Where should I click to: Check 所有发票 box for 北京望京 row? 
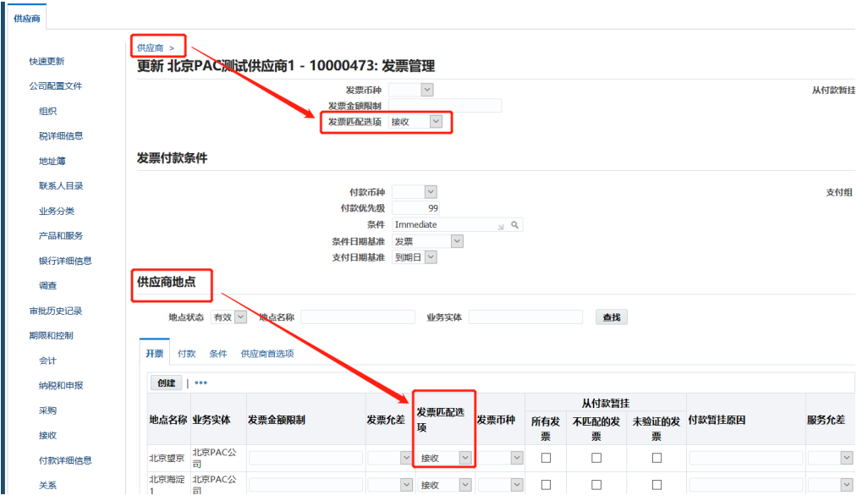[x=546, y=458]
